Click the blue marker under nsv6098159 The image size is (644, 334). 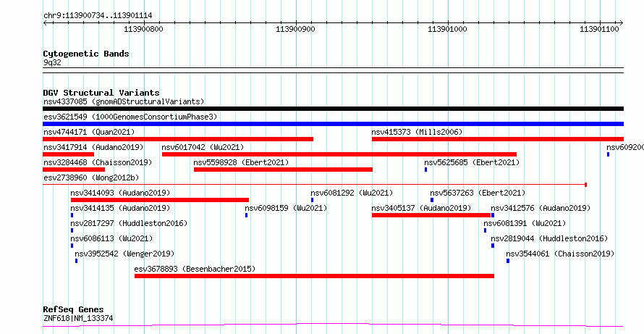click(247, 215)
